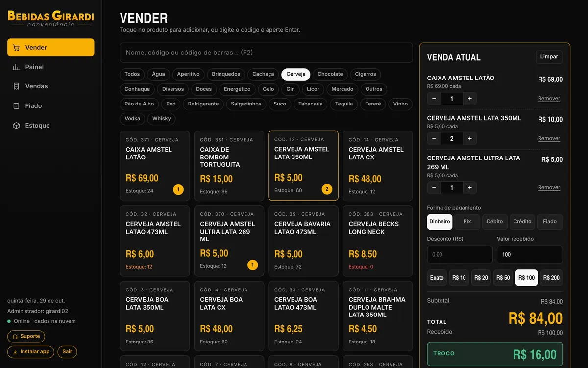Click the headset icon on Suporte

coord(15,337)
